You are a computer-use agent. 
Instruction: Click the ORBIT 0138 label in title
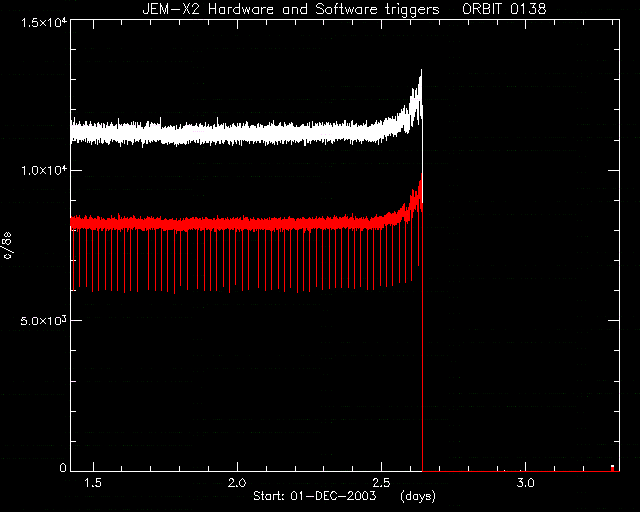(x=504, y=9)
